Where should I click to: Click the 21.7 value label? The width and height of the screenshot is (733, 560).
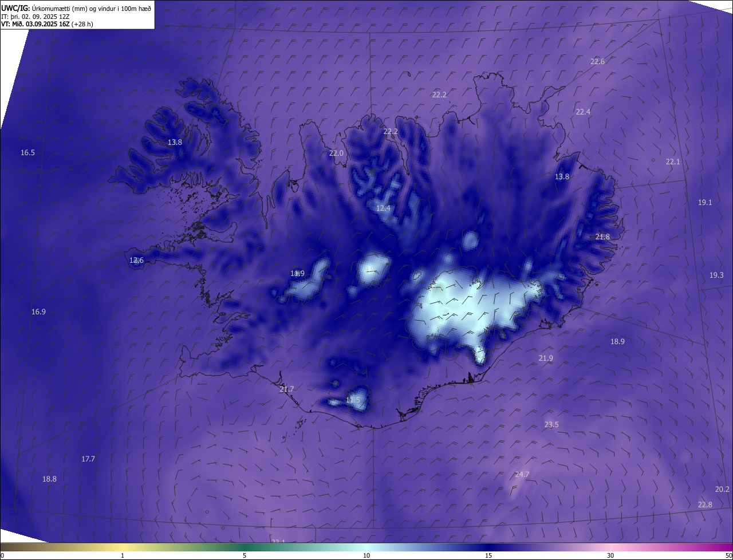pos(287,389)
